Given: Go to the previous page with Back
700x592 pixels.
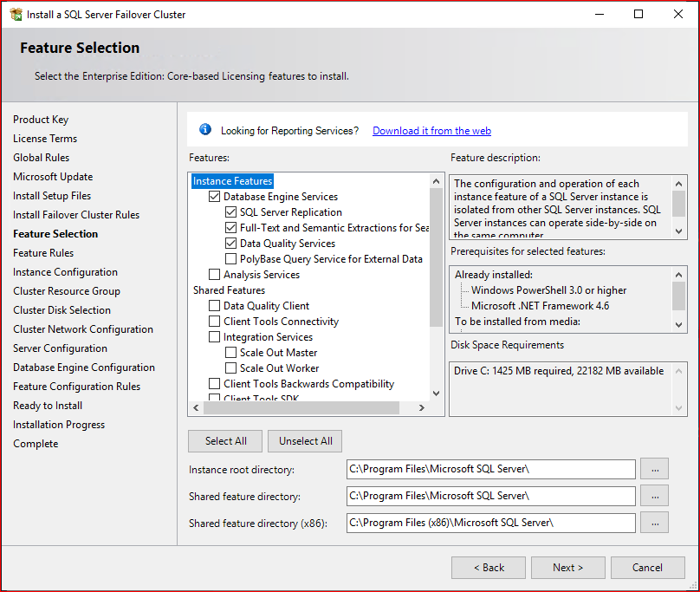Looking at the screenshot, I should click(x=489, y=568).
